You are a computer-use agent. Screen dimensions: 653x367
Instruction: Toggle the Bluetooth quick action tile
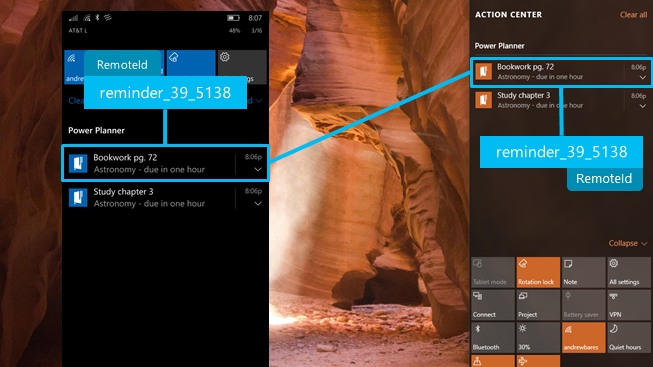click(493, 337)
